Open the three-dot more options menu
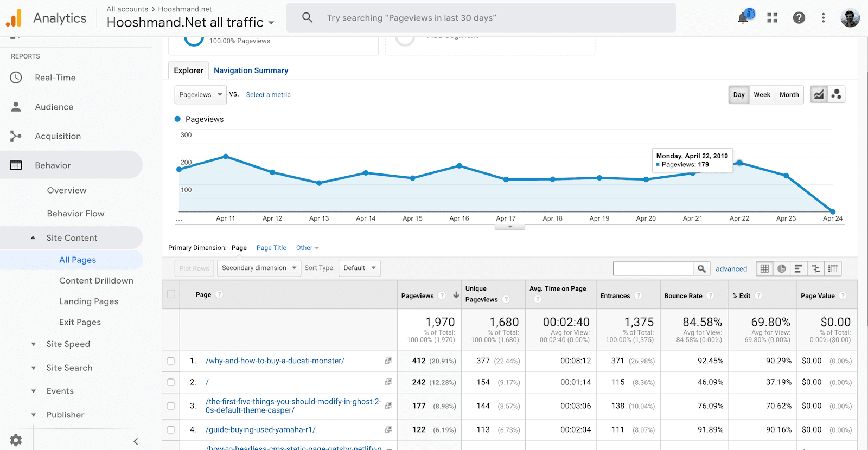 click(x=823, y=18)
